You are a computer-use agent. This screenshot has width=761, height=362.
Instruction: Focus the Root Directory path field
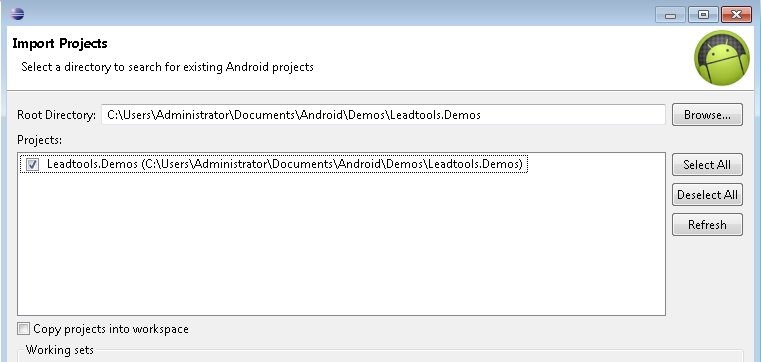pos(383,115)
